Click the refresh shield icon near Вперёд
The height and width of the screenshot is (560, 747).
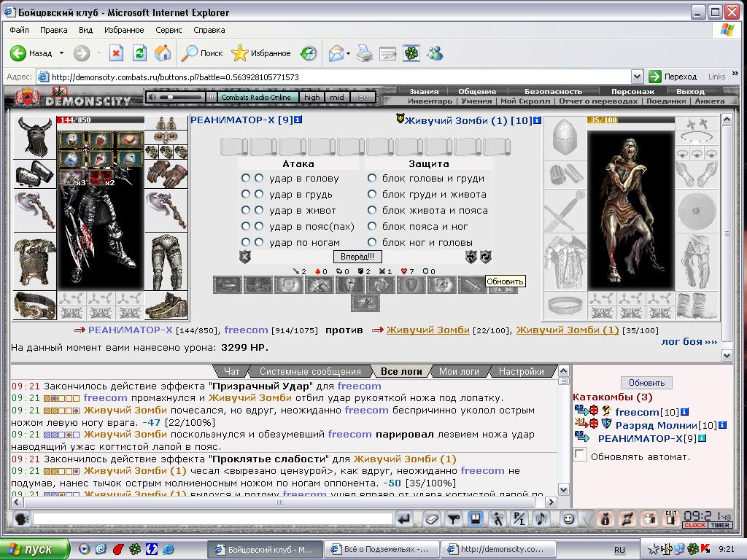tap(485, 257)
